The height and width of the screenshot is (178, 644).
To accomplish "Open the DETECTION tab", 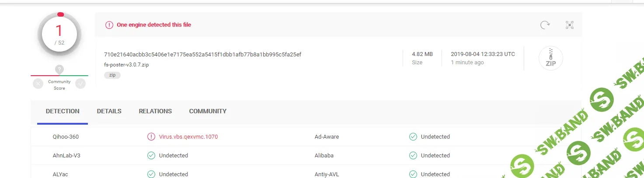I will 63,111.
